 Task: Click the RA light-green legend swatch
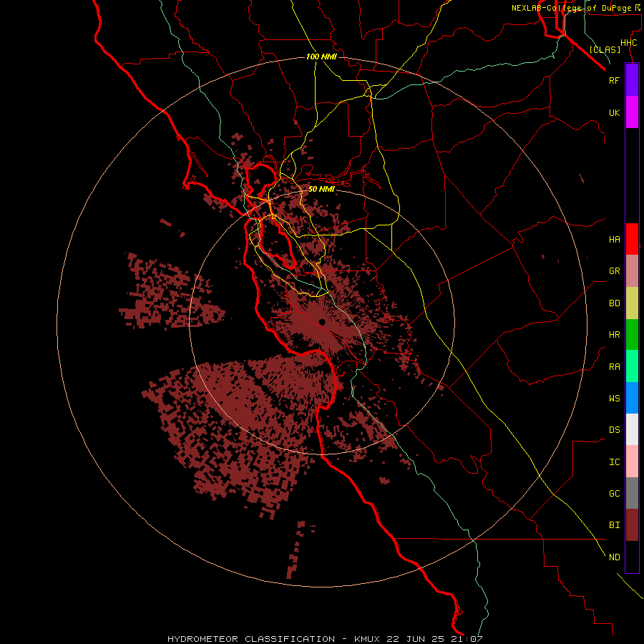632,366
